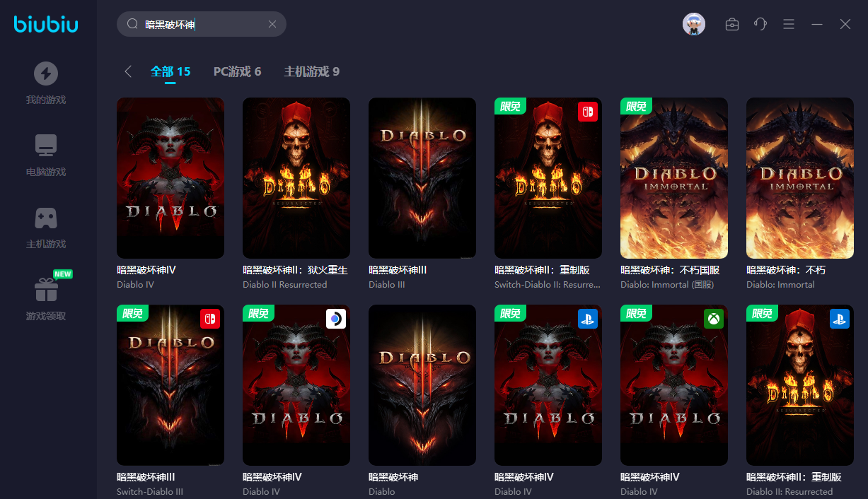
Task: Open Switch 暗黑破坏神II：重制版 cover
Action: tap(548, 178)
